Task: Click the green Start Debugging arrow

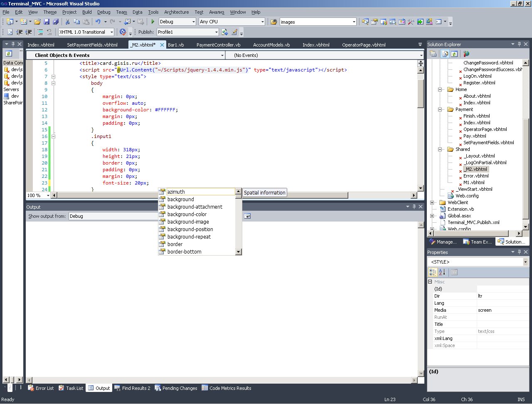Action: tap(153, 22)
